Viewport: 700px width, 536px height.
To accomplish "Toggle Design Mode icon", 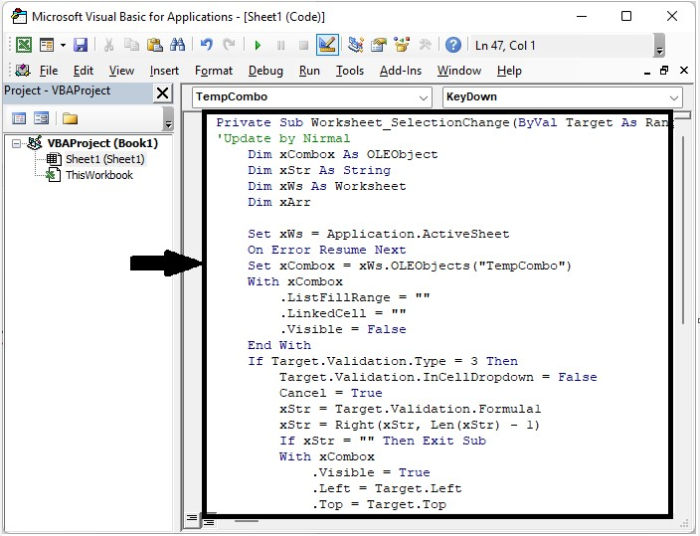I will point(327,45).
